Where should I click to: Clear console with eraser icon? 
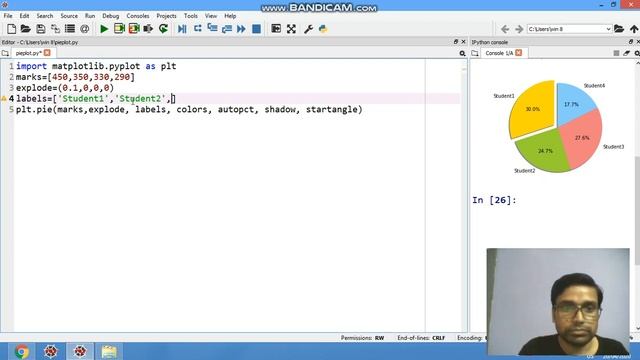tap(627, 53)
